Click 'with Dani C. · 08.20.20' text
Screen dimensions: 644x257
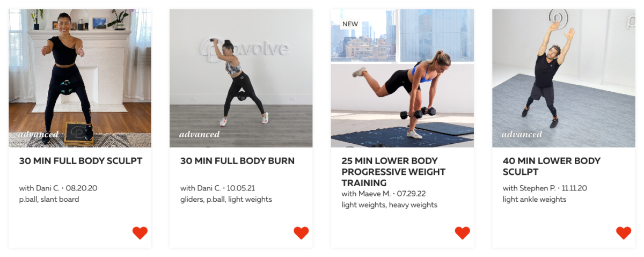(x=58, y=188)
